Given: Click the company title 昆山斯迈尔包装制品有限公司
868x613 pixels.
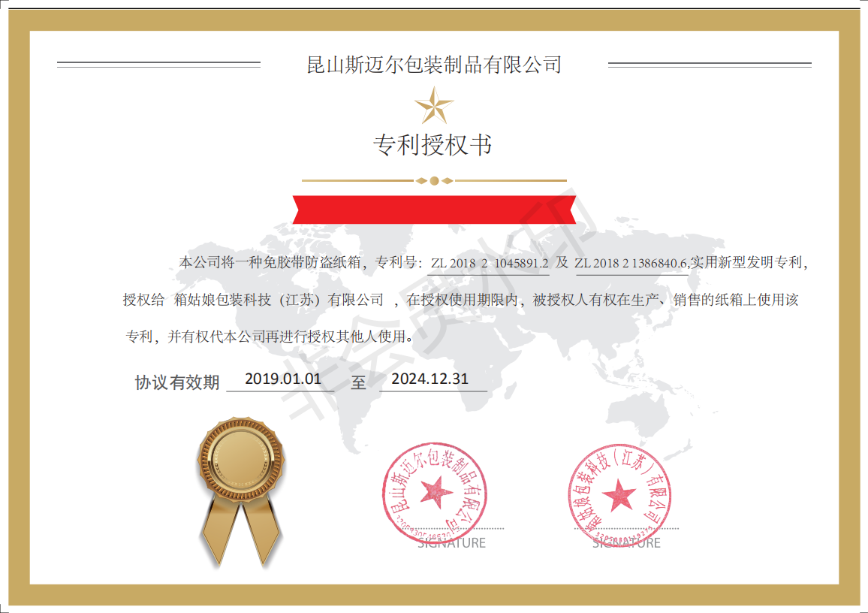Looking at the screenshot, I should (x=434, y=65).
